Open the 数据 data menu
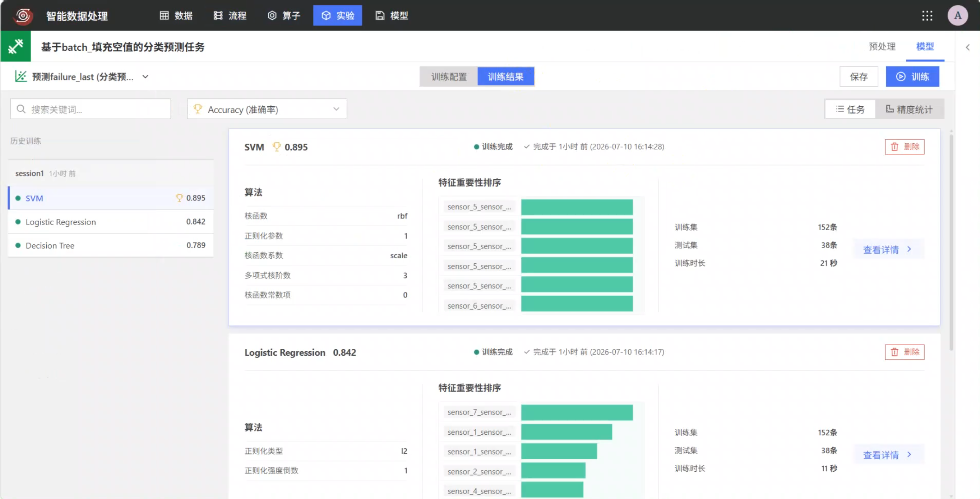 click(x=176, y=16)
